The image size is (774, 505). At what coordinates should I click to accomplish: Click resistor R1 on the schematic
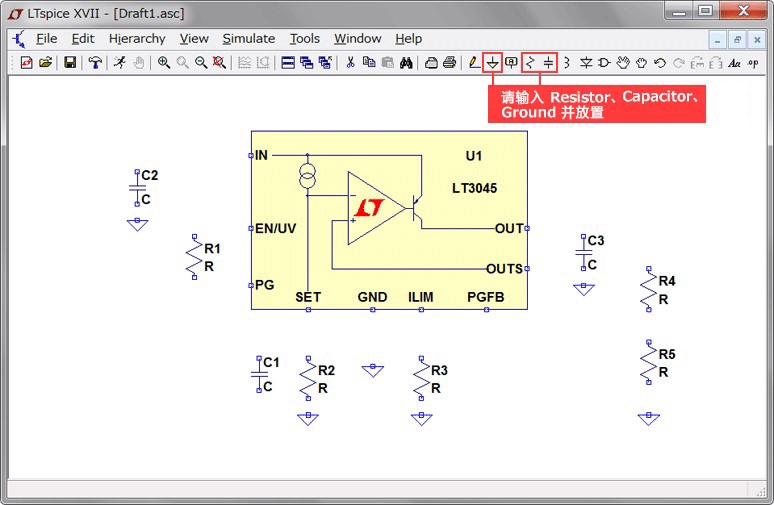194,258
